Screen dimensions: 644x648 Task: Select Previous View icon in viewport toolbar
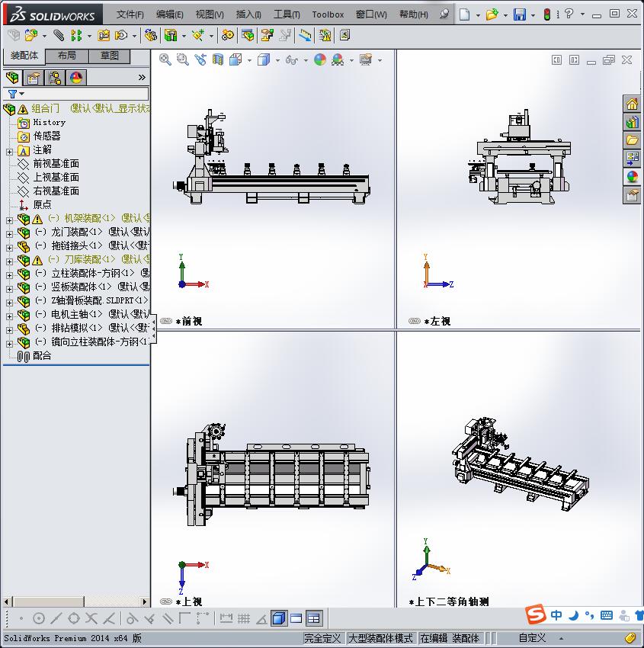(x=200, y=60)
